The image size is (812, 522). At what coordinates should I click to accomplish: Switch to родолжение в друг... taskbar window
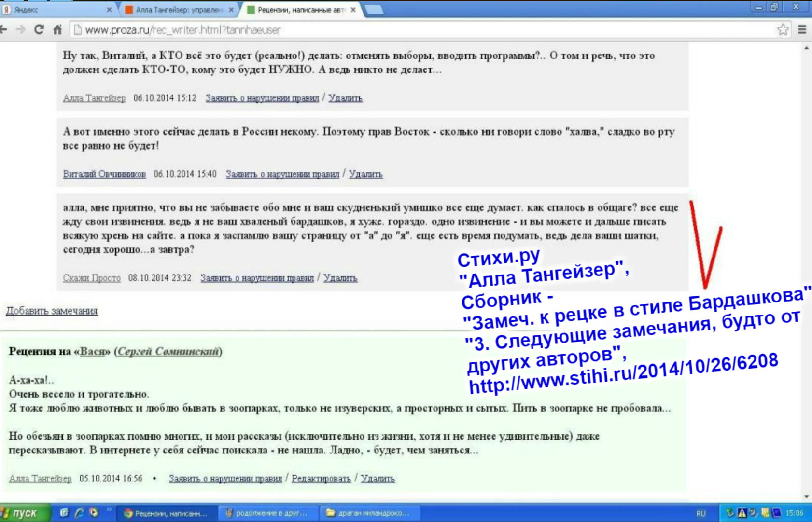(268, 513)
